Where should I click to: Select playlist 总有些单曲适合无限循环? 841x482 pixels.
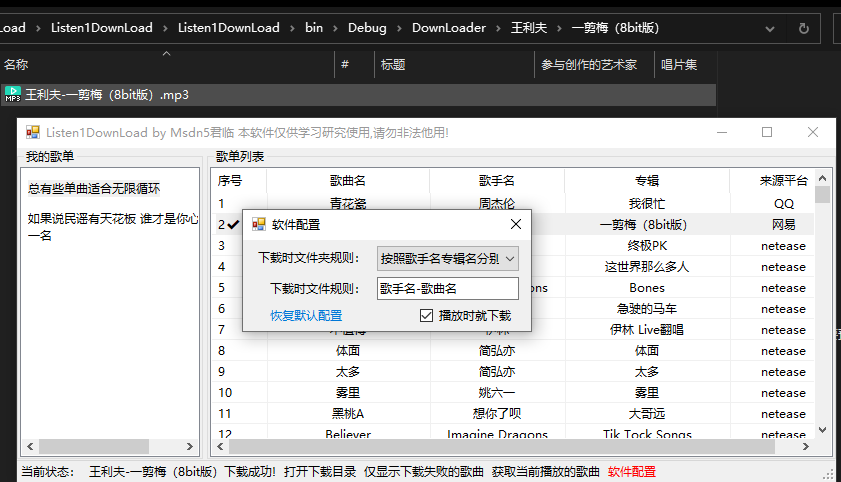pyautogui.click(x=94, y=188)
